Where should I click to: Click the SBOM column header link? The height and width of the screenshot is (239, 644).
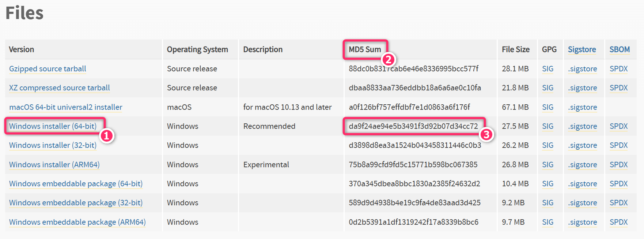620,49
